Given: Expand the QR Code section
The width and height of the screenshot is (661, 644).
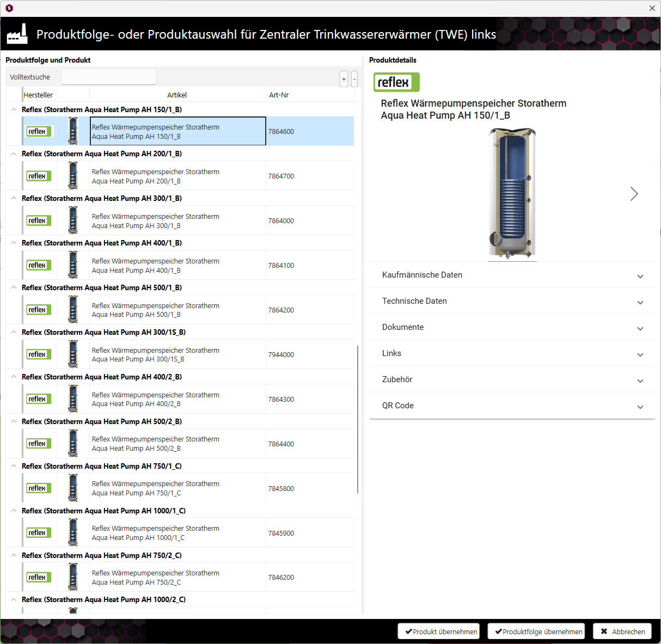Looking at the screenshot, I should coord(512,406).
